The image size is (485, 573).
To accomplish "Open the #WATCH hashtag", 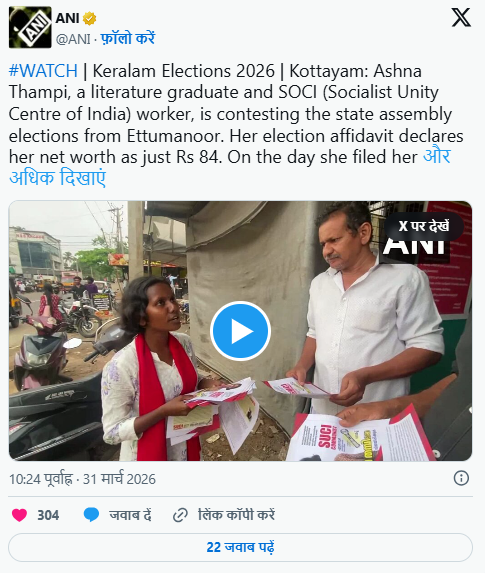I will click(x=43, y=71).
